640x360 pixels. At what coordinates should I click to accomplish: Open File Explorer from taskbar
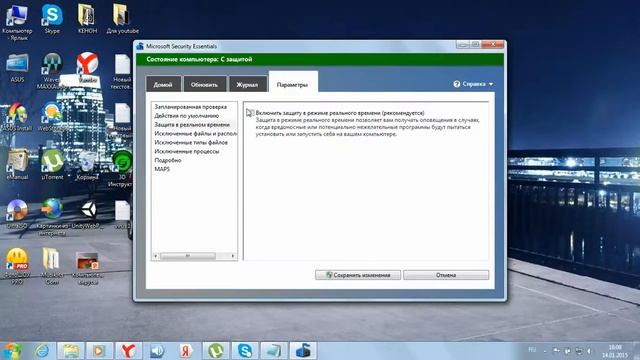(x=71, y=351)
